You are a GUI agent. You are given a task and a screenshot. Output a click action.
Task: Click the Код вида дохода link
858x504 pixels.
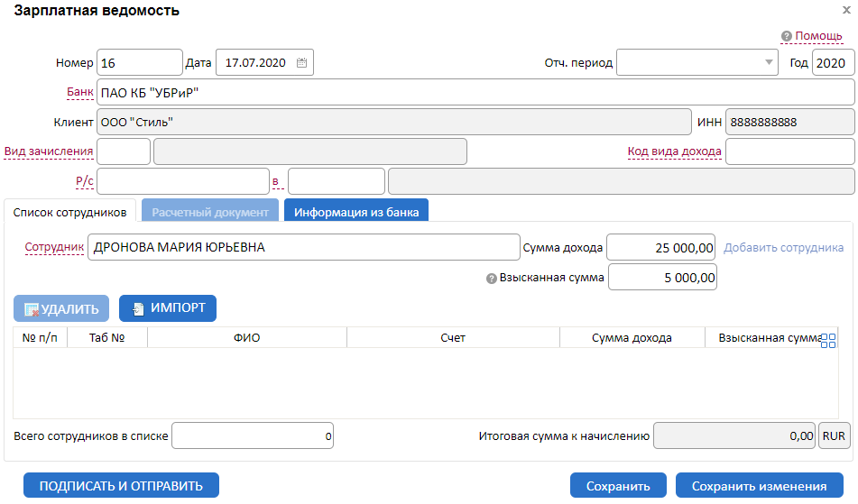(x=674, y=151)
